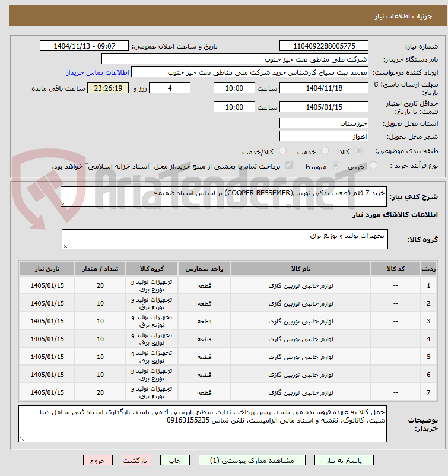The width and height of the screenshot is (448, 476).
Task: Click لوازم جانبی توربین گازی in row 7
Action: click(x=301, y=392)
